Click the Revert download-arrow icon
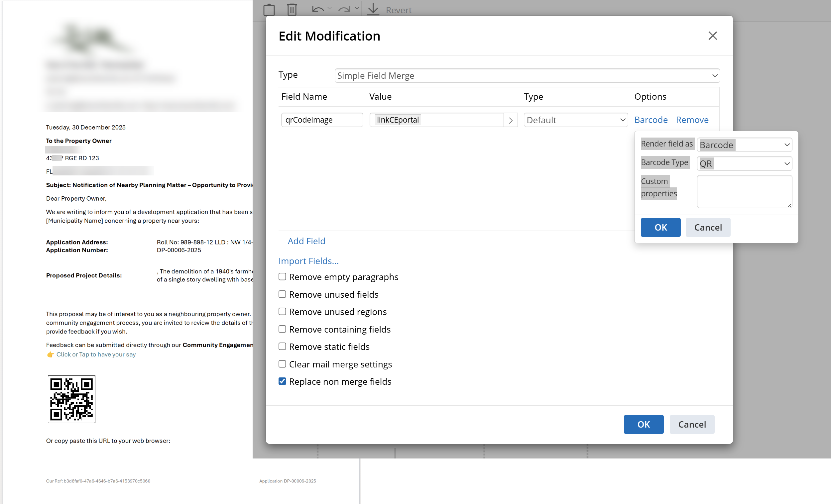 pyautogui.click(x=373, y=9)
